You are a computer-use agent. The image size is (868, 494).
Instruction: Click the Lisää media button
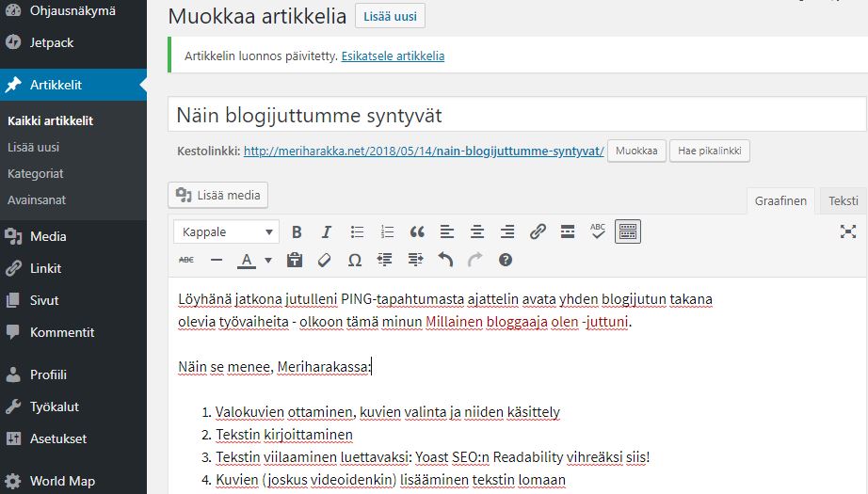tap(218, 196)
